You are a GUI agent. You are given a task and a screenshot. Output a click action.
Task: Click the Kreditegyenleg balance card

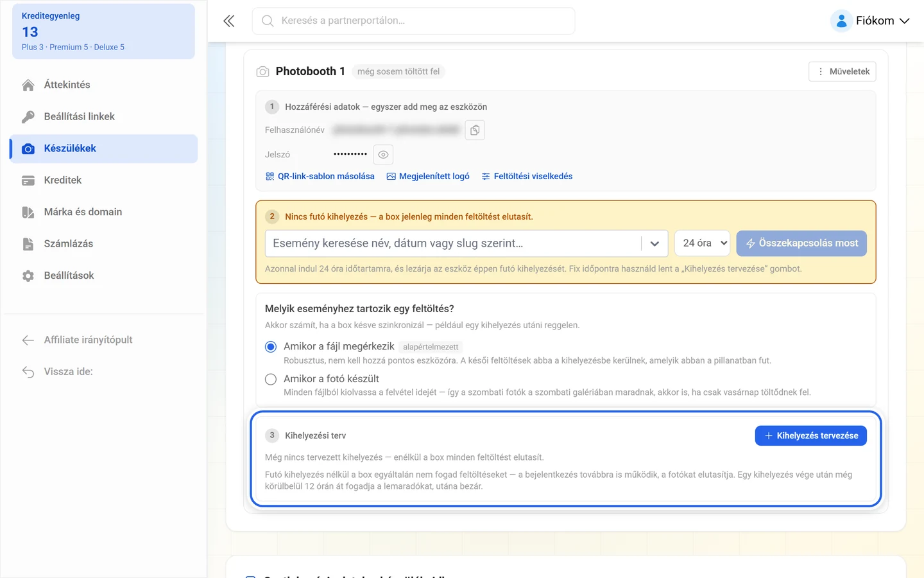point(103,31)
